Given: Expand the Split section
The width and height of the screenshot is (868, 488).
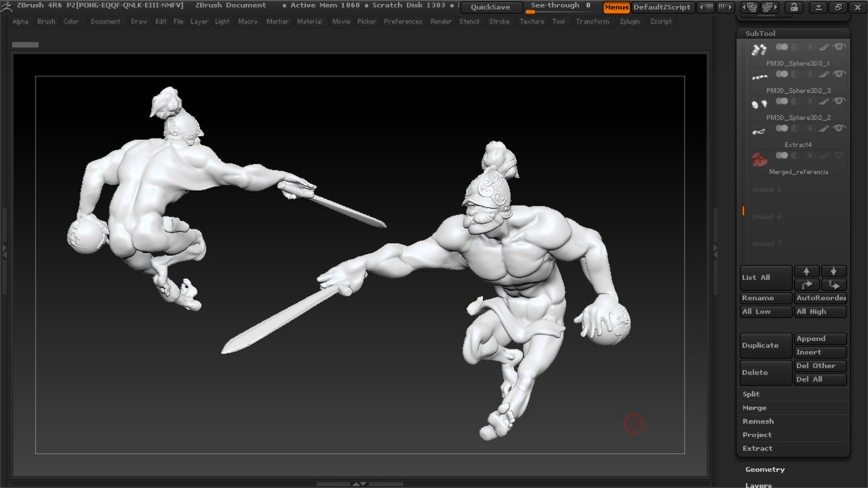Looking at the screenshot, I should [751, 394].
